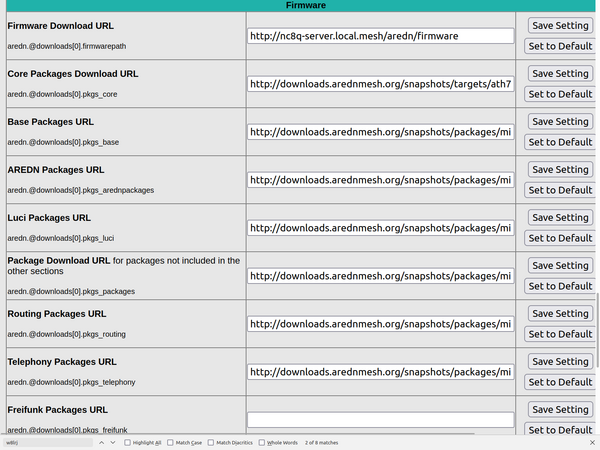Click the aredn.@downloads[0].pkgs_arednpackages text
The width and height of the screenshot is (600, 450).
[x=81, y=190]
